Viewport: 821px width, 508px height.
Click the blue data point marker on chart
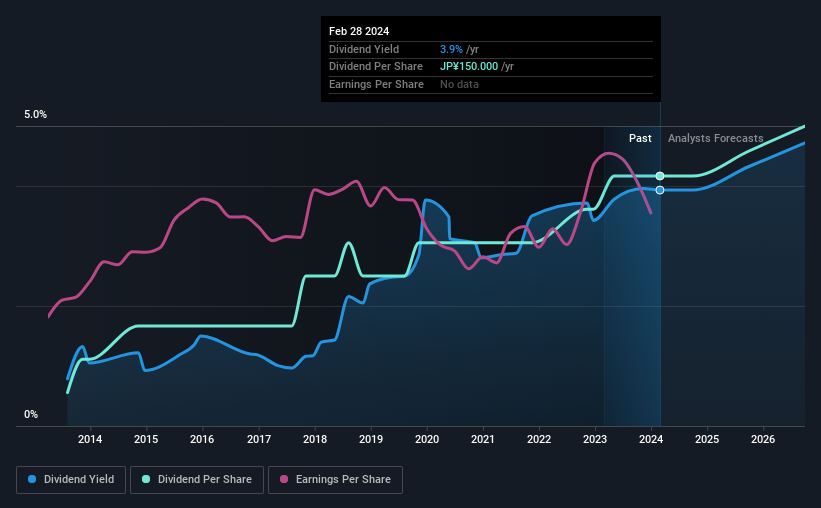click(660, 190)
